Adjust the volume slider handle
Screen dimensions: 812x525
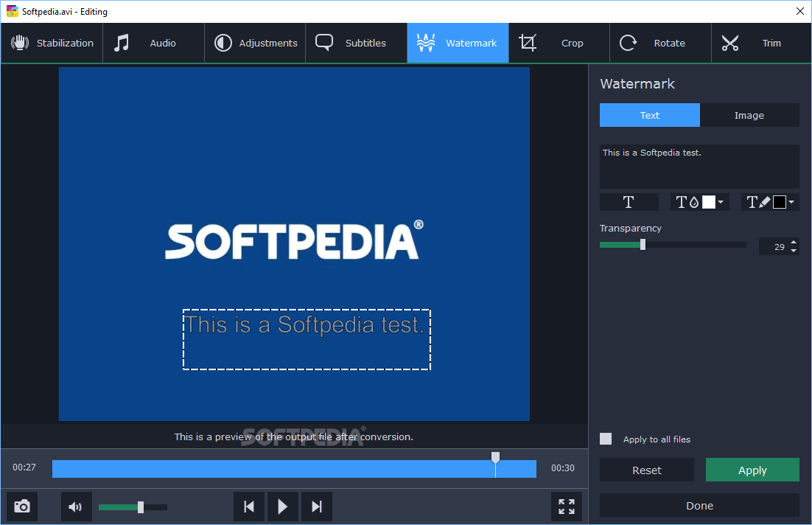(140, 507)
